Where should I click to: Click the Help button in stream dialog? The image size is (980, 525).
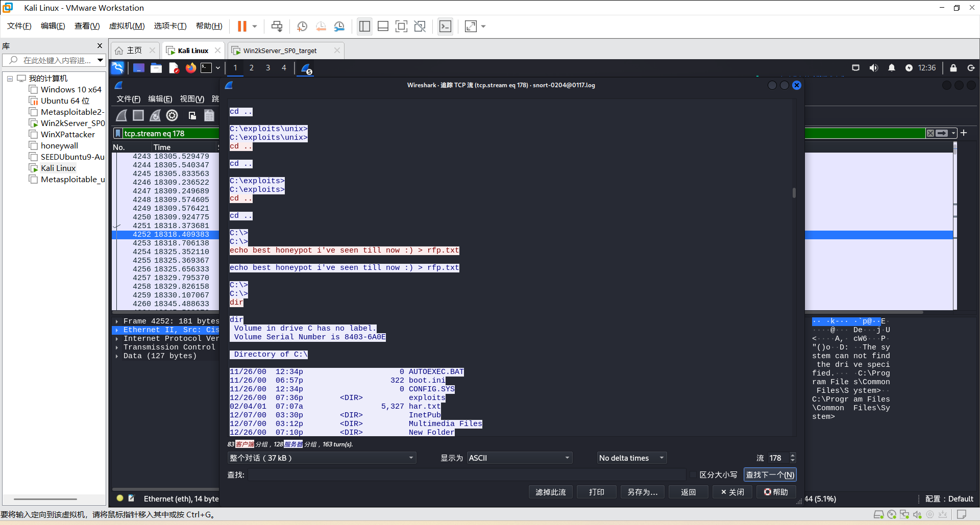[x=776, y=492]
